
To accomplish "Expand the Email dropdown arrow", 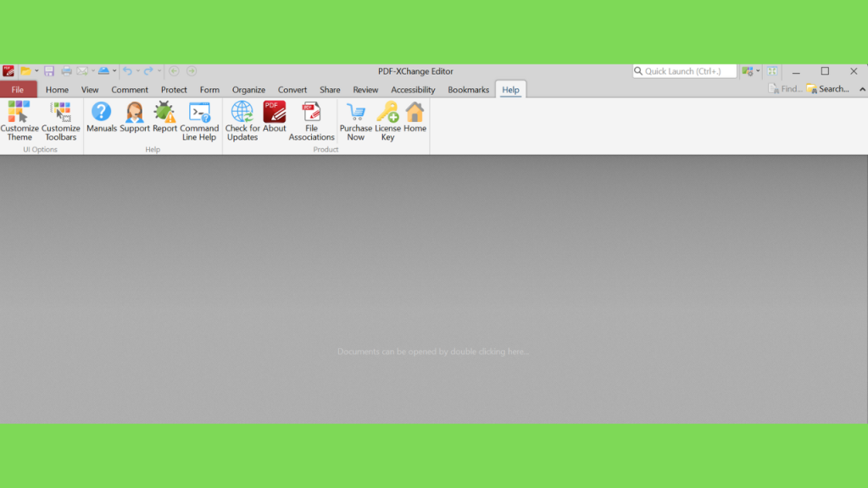I will click(93, 71).
